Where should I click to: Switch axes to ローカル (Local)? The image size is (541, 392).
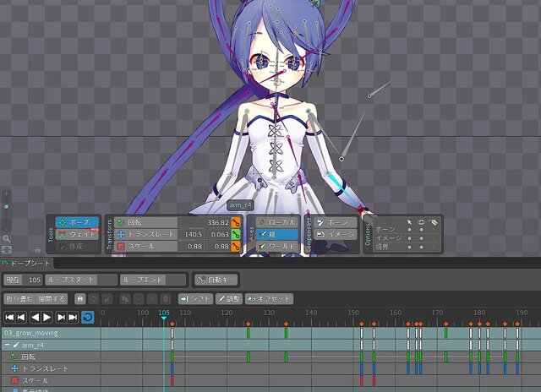(x=277, y=223)
